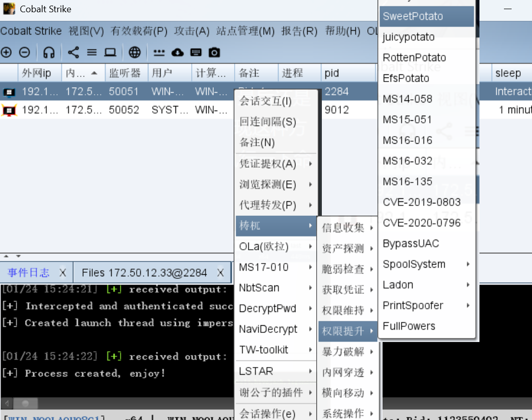Click the connect plus icon in toolbar
Screen dimensions: 532x420
(6, 52)
